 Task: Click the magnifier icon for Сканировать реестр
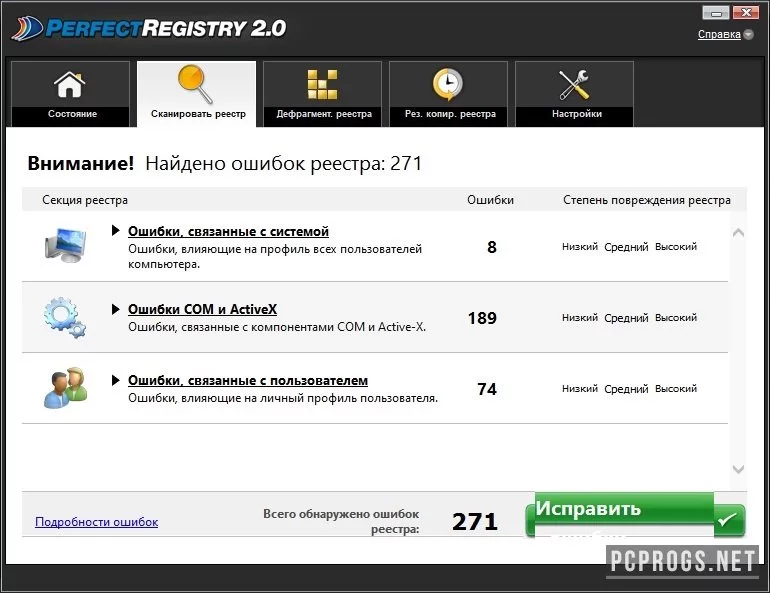coord(195,83)
